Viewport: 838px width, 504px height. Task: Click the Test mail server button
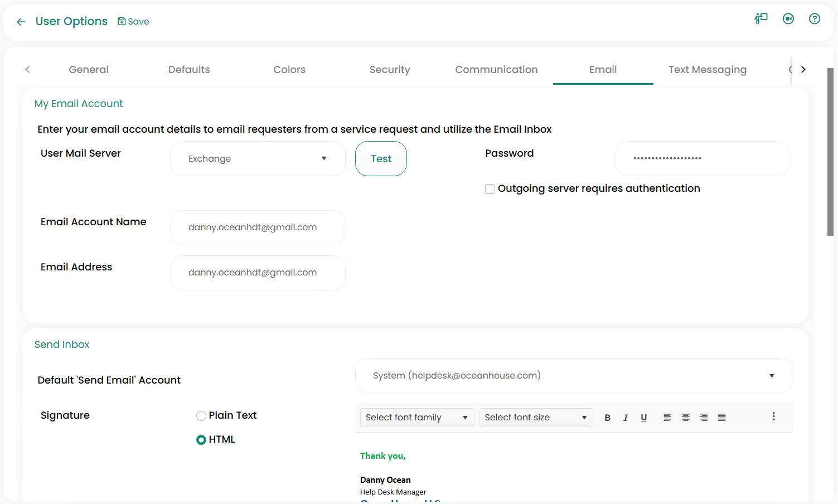tap(381, 159)
